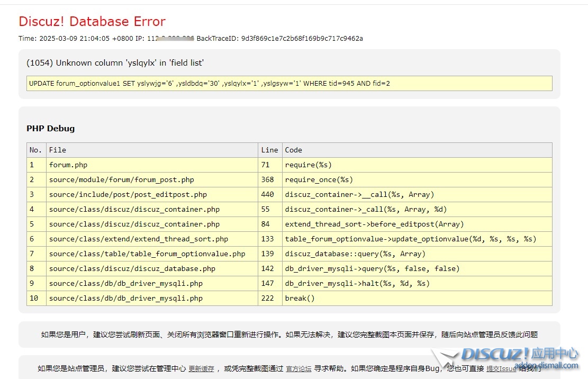The height and width of the screenshot is (379, 588).
Task: Open the 官方论坛 link
Action: click(298, 369)
